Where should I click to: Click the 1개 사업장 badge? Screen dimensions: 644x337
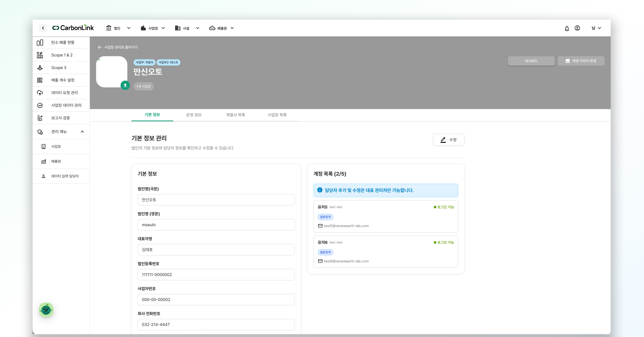[x=143, y=86]
